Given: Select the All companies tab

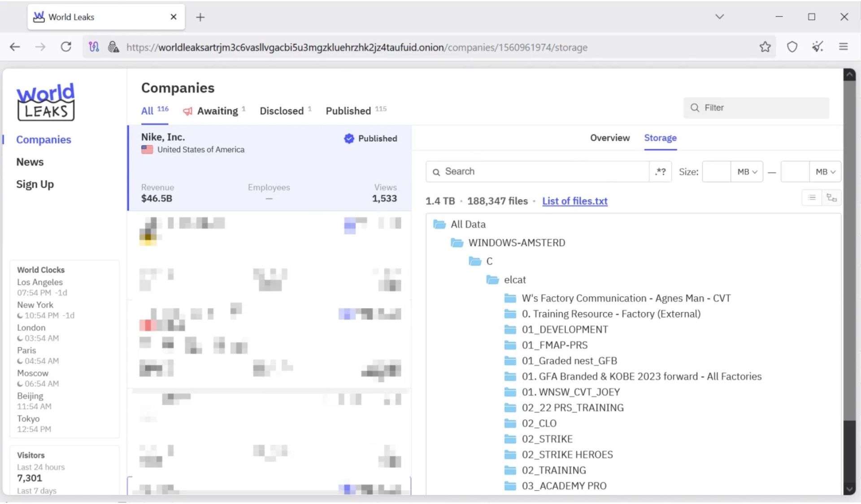Looking at the screenshot, I should point(155,111).
